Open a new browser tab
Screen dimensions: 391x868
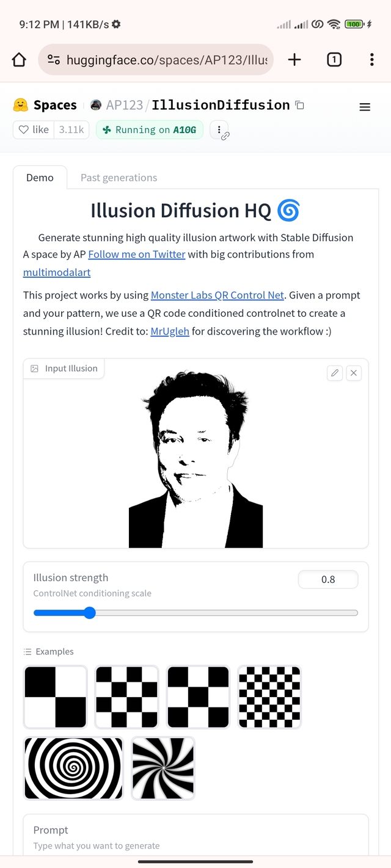click(294, 59)
